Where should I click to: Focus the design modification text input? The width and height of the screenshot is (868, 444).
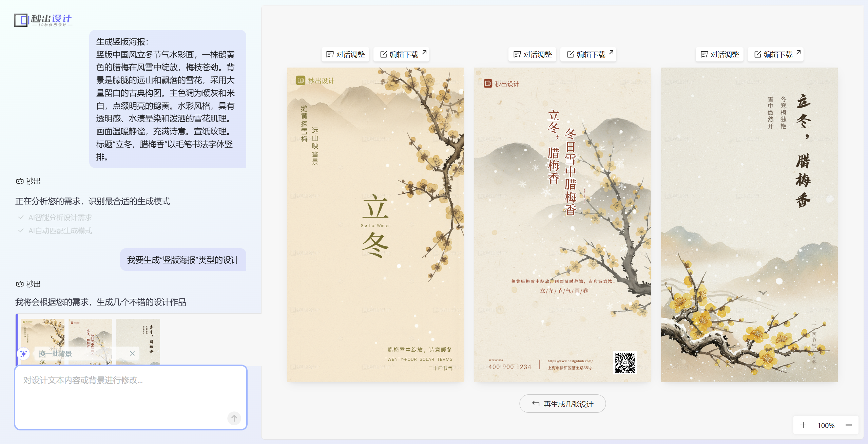coord(131,398)
